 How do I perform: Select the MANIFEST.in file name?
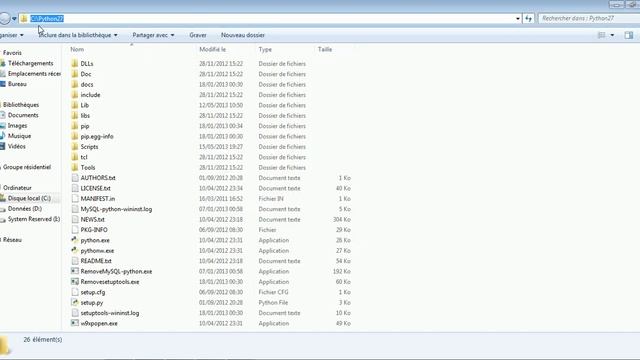coord(98,199)
